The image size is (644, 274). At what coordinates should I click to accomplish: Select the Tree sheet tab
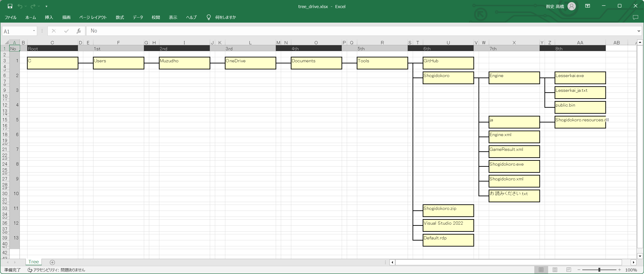pos(33,262)
